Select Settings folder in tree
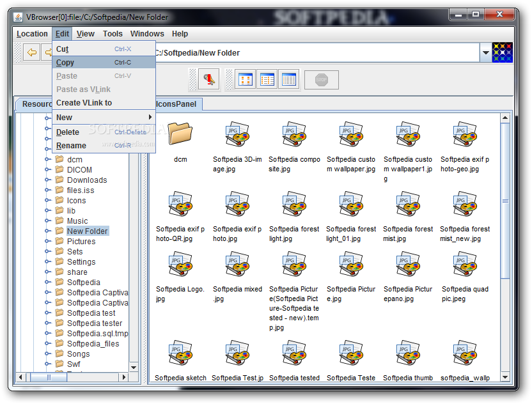 (81, 262)
